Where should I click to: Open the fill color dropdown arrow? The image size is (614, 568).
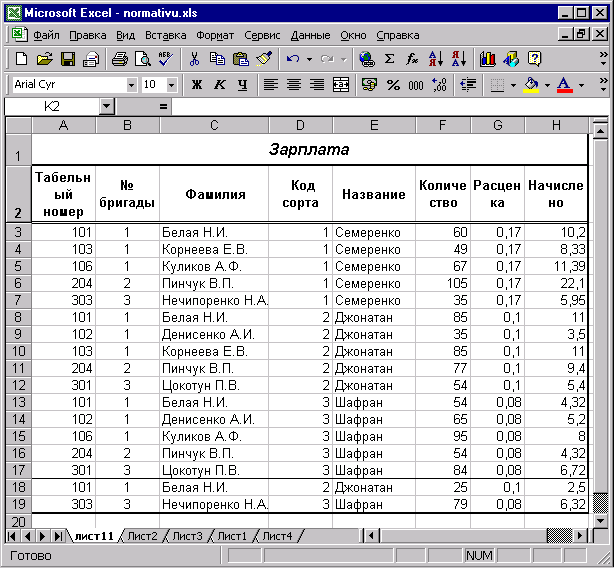[546, 85]
